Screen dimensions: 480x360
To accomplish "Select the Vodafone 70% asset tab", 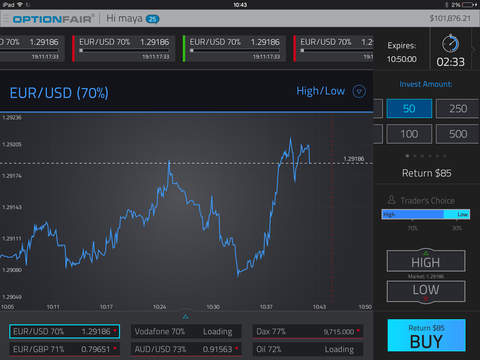I will point(186,331).
